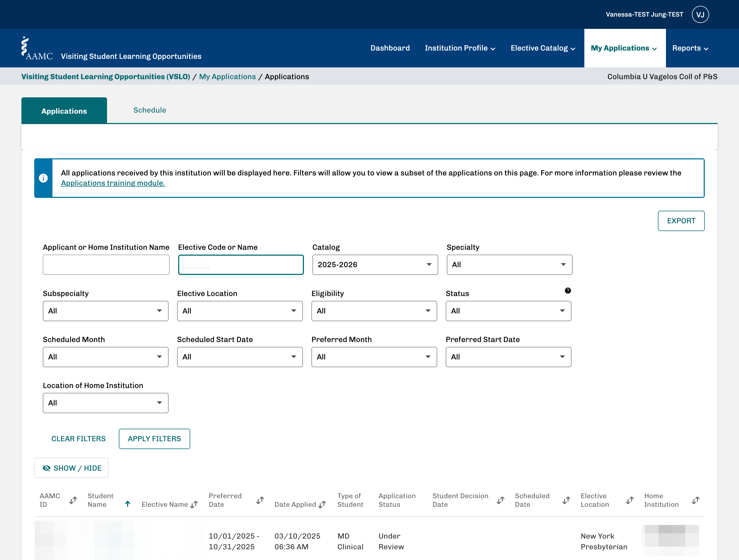Open the Applications training module link
The height and width of the screenshot is (560, 739).
click(113, 183)
